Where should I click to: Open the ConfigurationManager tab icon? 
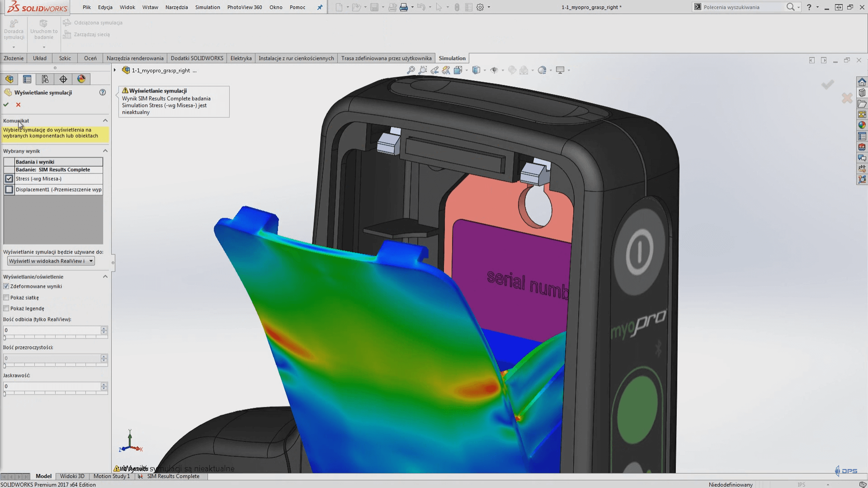tap(45, 79)
